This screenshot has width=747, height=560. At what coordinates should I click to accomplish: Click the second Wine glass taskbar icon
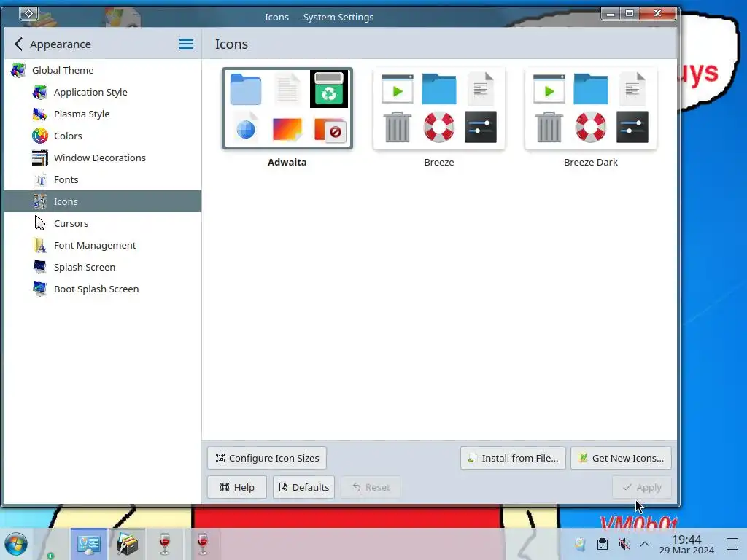203,544
